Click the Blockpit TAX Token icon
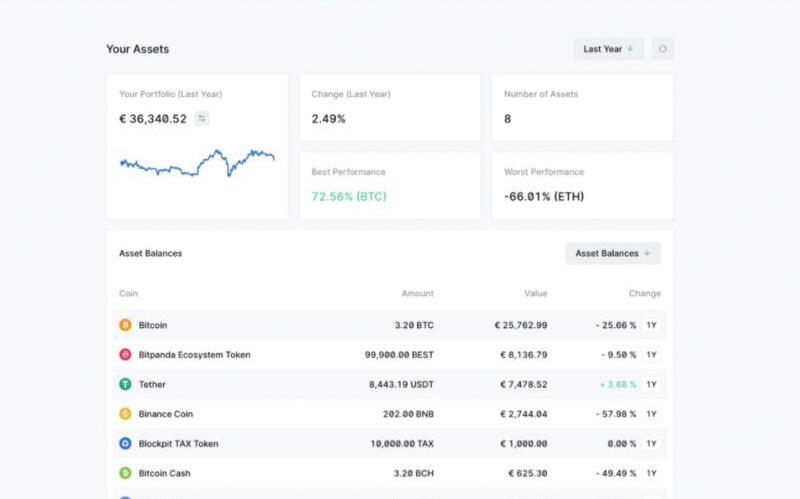Image resolution: width=800 pixels, height=499 pixels. pyautogui.click(x=125, y=443)
